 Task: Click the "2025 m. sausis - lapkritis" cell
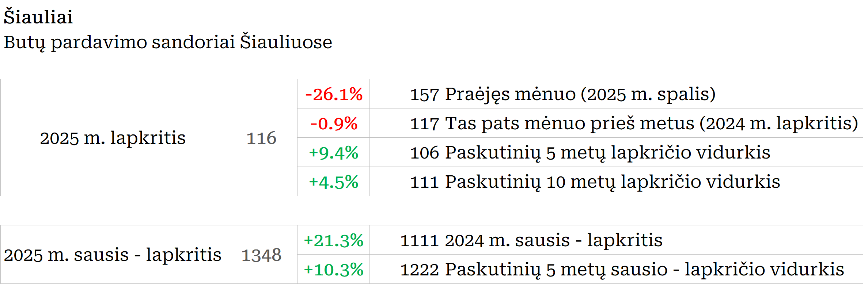coord(113,255)
